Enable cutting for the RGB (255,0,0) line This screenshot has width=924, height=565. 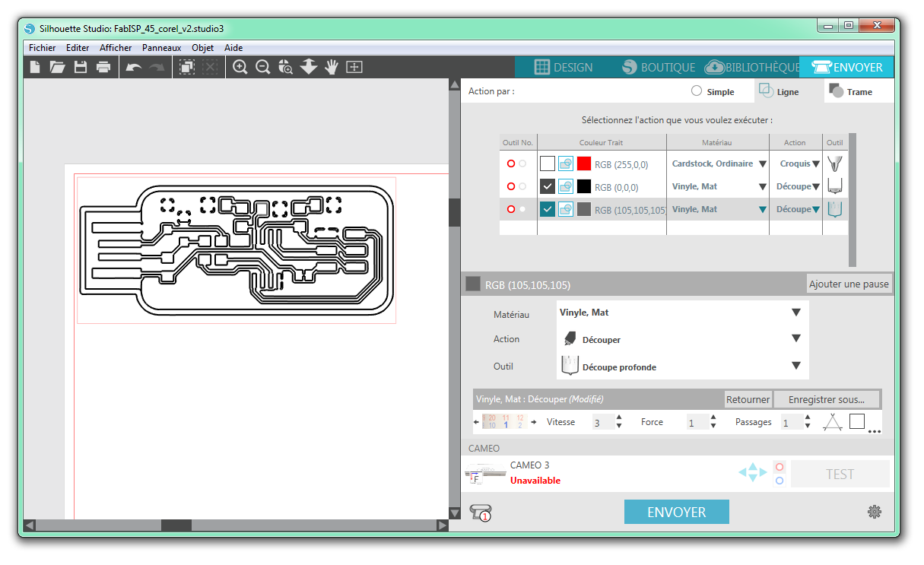point(548,163)
